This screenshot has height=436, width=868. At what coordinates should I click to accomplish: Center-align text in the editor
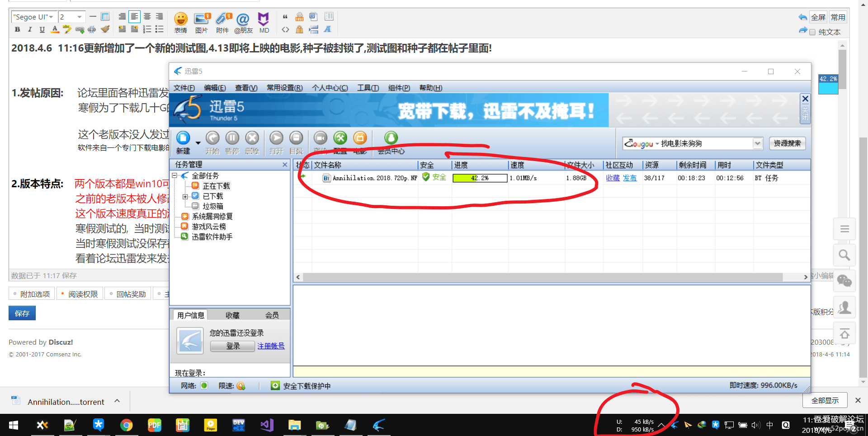[x=147, y=17]
